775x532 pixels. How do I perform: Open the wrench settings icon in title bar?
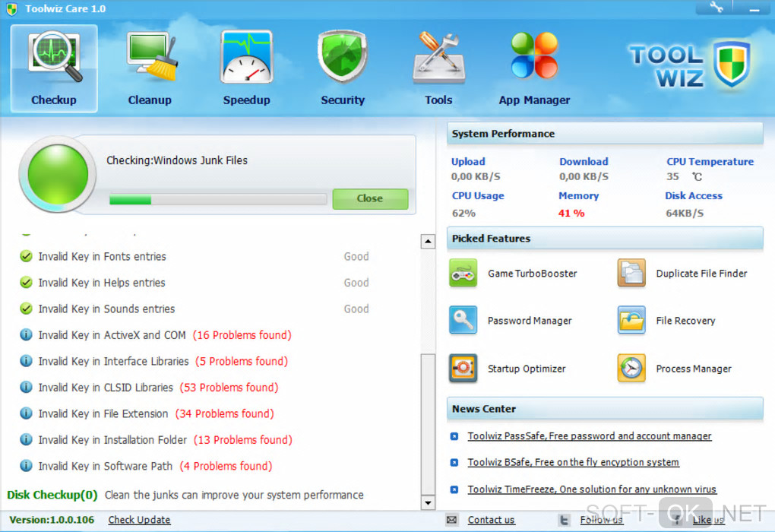716,7
